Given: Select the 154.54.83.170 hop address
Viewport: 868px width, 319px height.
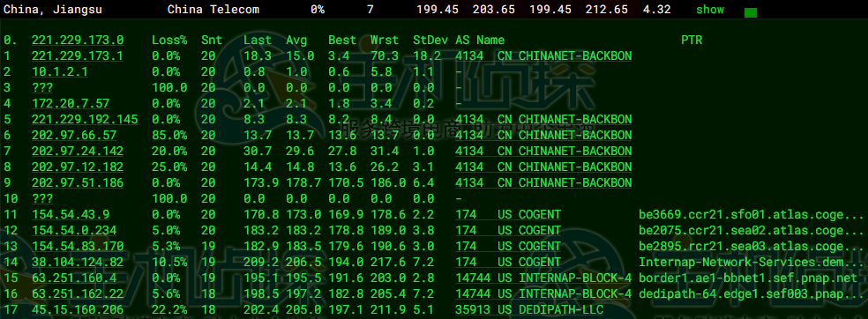Looking at the screenshot, I should click(x=78, y=247).
